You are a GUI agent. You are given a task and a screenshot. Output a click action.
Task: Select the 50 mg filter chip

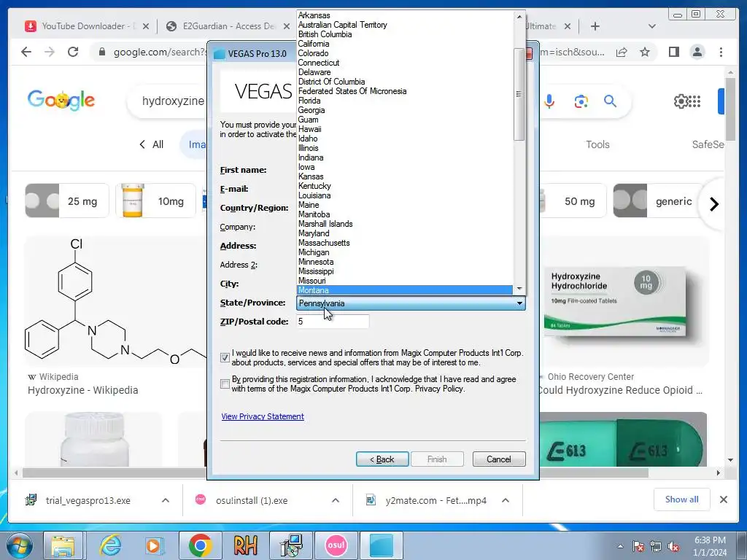[x=575, y=201]
